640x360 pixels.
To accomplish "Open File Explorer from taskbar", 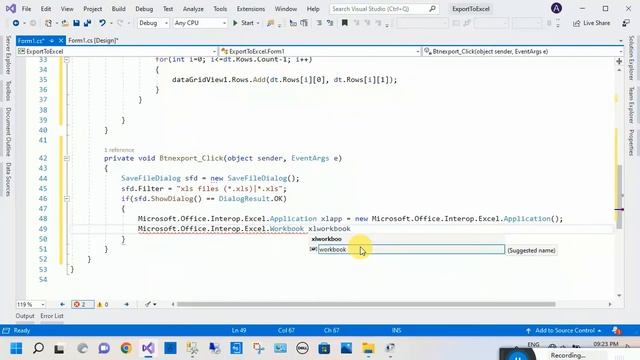I will pyautogui.click(x=368, y=348).
